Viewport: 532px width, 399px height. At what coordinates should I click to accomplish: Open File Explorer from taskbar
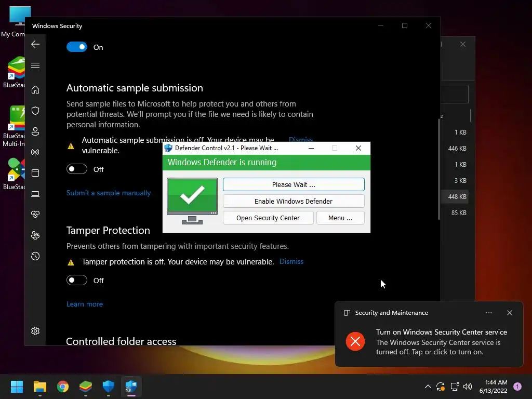[x=39, y=387]
